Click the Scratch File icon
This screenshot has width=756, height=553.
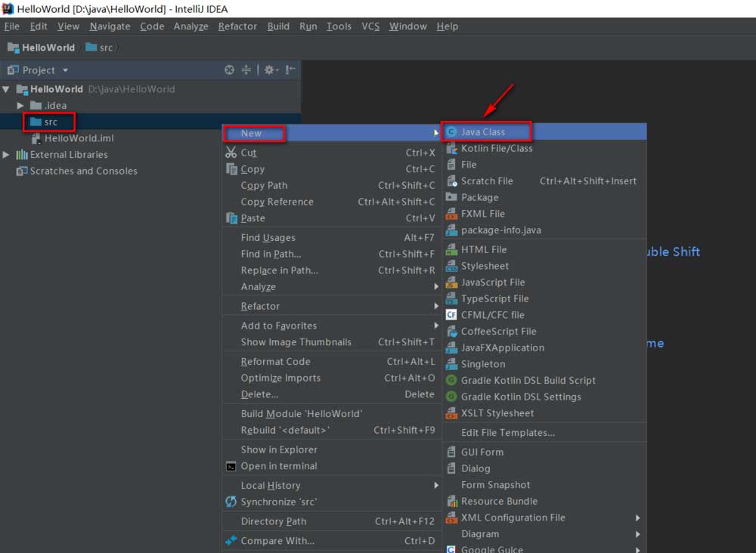click(x=451, y=181)
